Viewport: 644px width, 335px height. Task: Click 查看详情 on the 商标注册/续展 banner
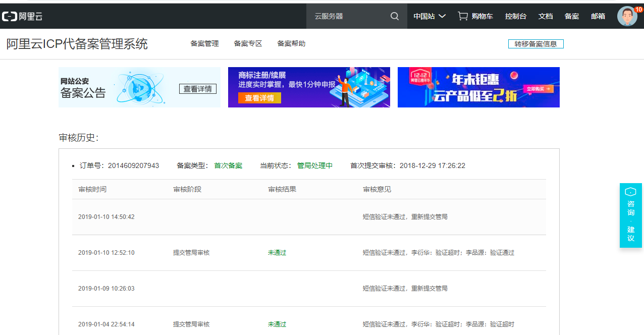click(259, 98)
